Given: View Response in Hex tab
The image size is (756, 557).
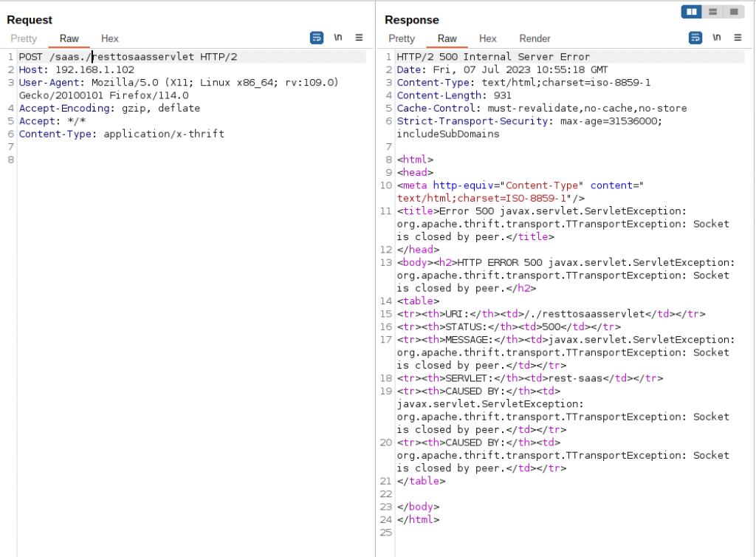Looking at the screenshot, I should coord(488,38).
